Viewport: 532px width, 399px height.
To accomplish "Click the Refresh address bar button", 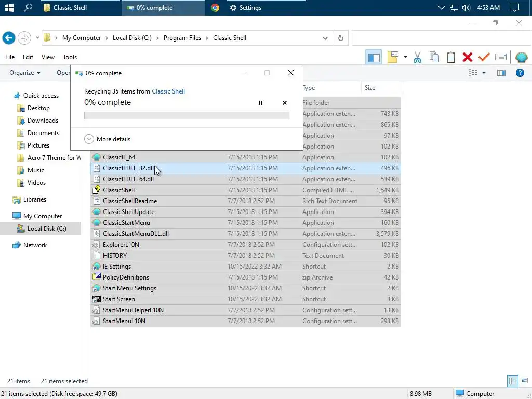I will pos(341,38).
